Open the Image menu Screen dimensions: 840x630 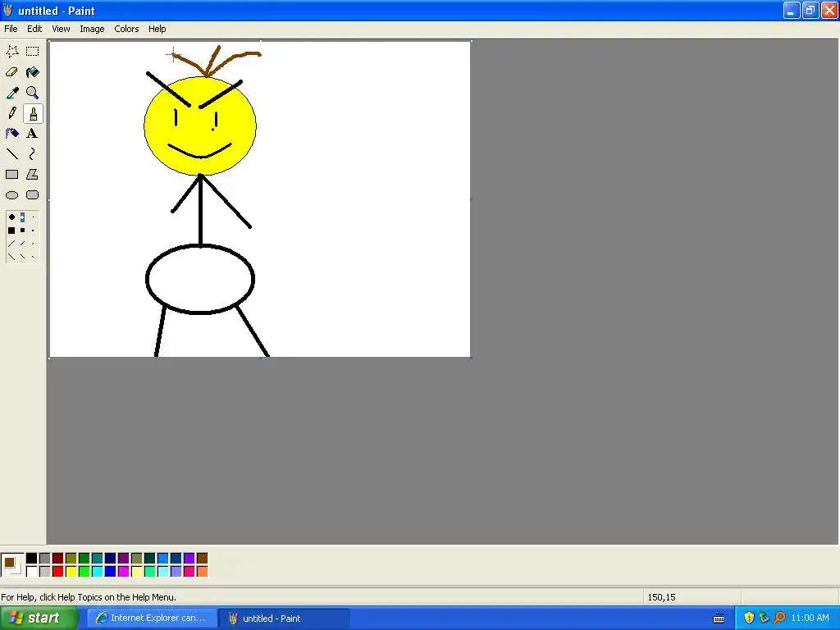[92, 29]
